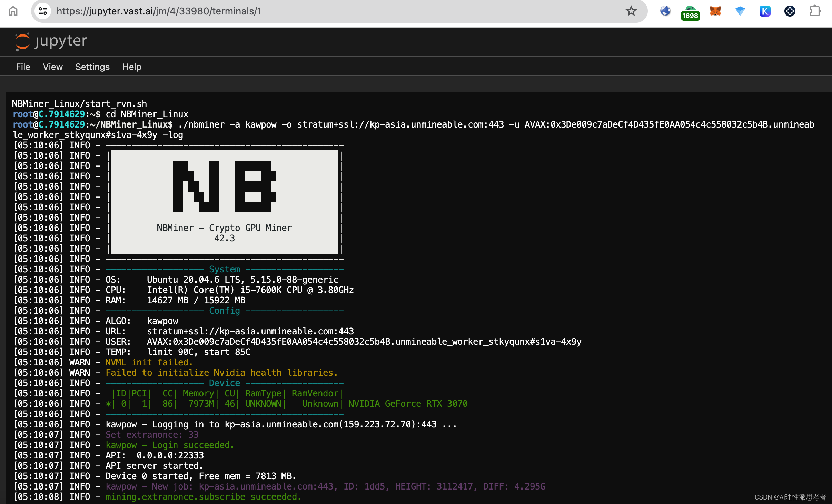
Task: Open the blue globe extension
Action: click(665, 11)
